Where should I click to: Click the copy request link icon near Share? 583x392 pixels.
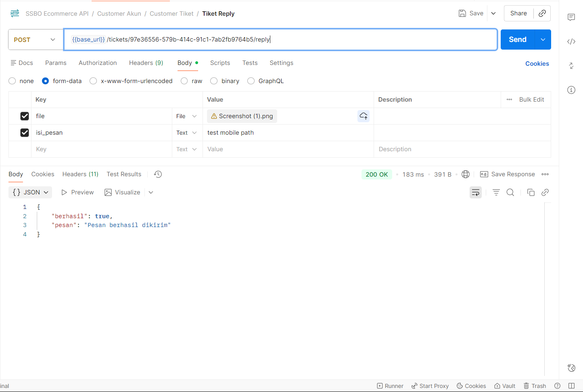click(x=542, y=13)
